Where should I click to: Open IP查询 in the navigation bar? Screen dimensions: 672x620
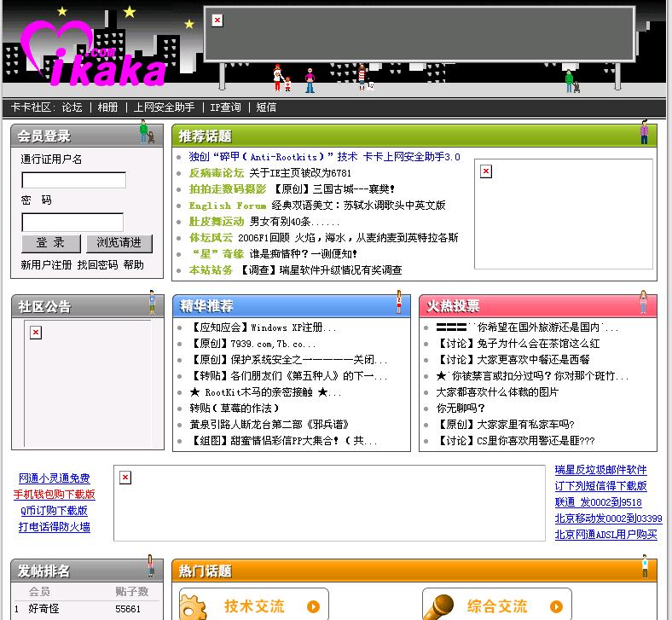click(x=225, y=107)
